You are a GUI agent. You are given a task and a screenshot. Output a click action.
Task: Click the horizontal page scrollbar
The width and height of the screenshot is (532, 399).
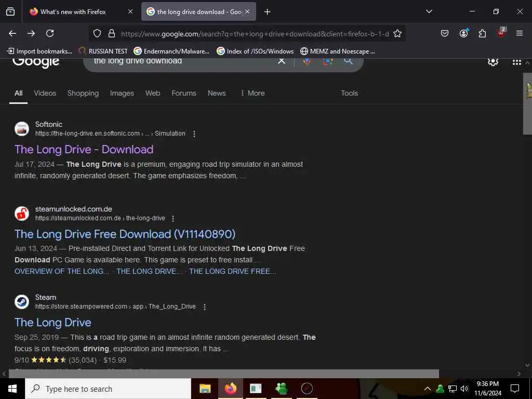pos(223,374)
